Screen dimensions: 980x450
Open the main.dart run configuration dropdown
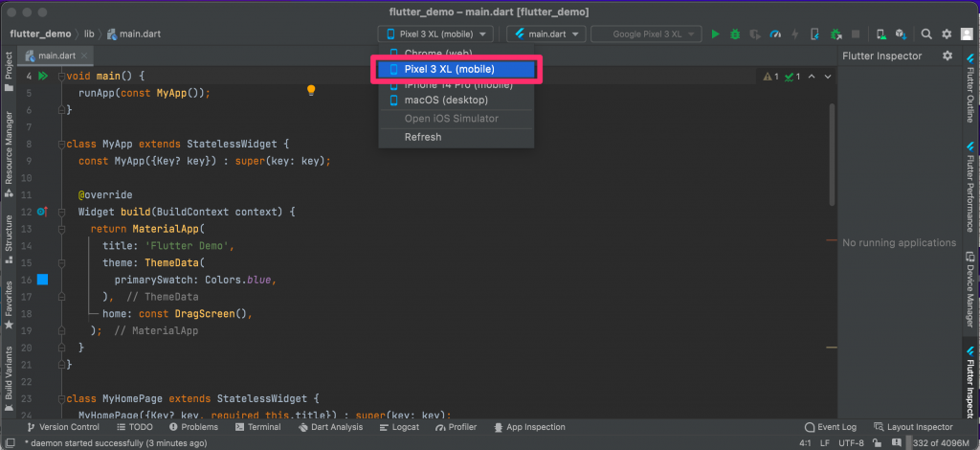(546, 34)
